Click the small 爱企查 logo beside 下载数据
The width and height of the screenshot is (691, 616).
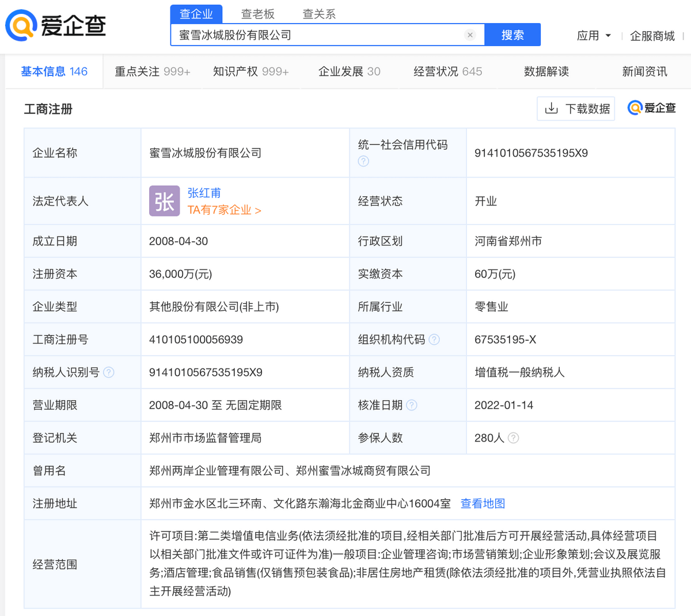(x=651, y=108)
